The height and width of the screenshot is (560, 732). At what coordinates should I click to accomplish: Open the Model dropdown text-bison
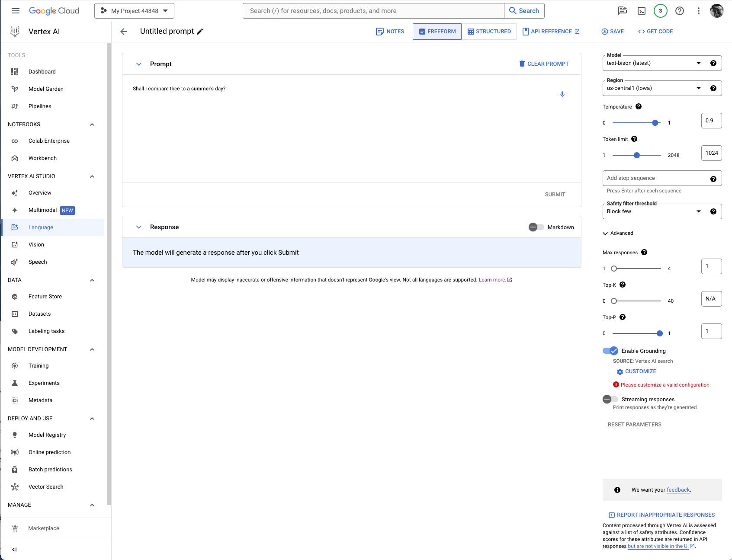pos(654,63)
